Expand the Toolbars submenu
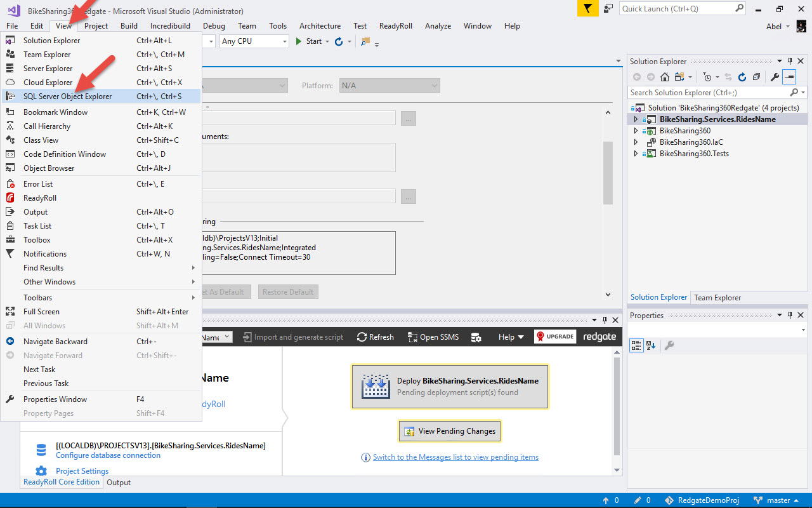Image resolution: width=812 pixels, height=508 pixels. pos(101,298)
